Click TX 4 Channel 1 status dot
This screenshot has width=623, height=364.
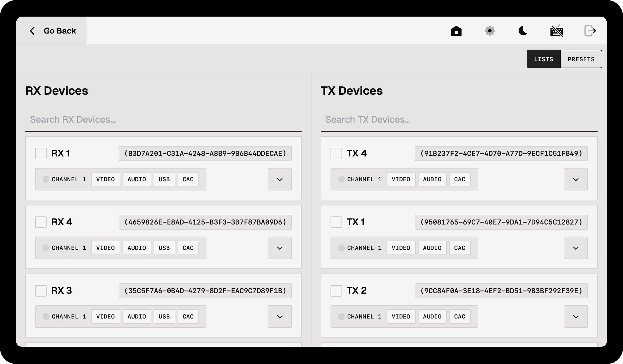341,179
